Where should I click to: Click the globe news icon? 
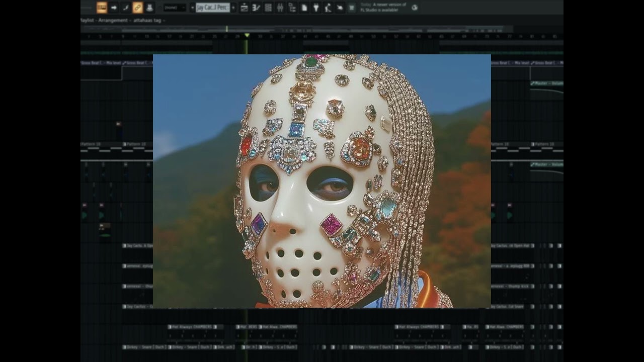415,8
